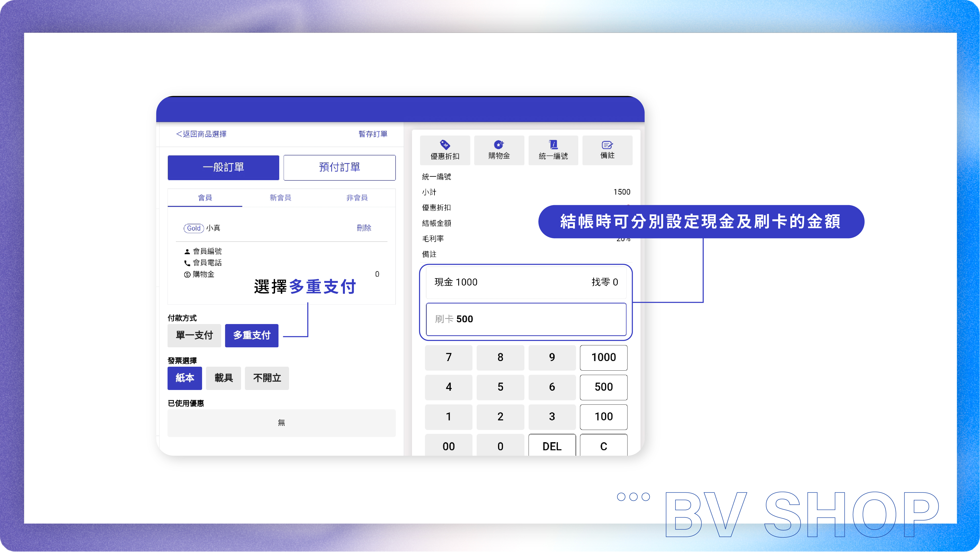This screenshot has height=552, width=980.
Task: Tap keypad digit 4
Action: [448, 388]
